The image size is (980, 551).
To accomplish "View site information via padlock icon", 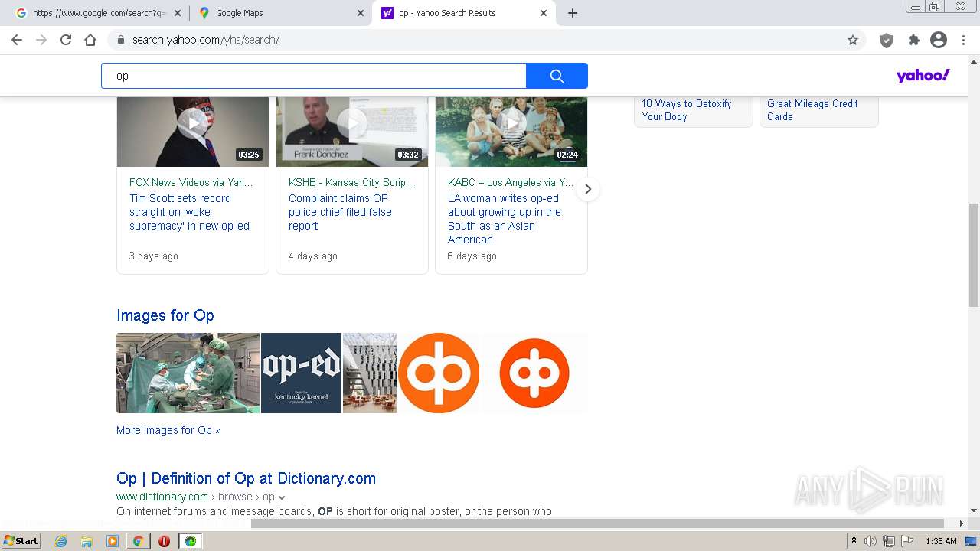I will (121, 40).
